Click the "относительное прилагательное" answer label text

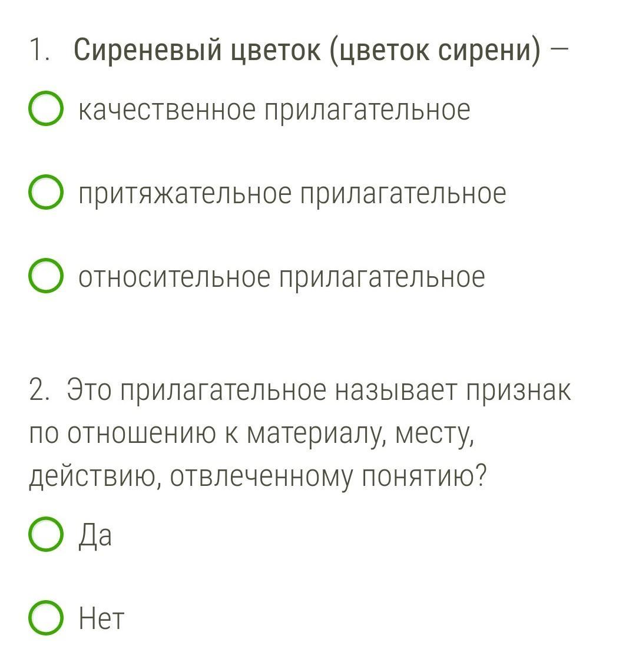click(282, 277)
